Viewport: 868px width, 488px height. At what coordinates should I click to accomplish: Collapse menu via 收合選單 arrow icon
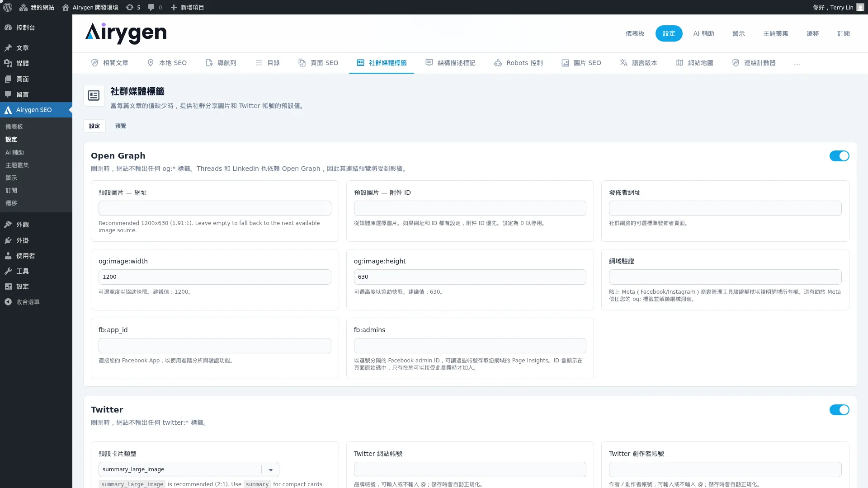tap(8, 302)
